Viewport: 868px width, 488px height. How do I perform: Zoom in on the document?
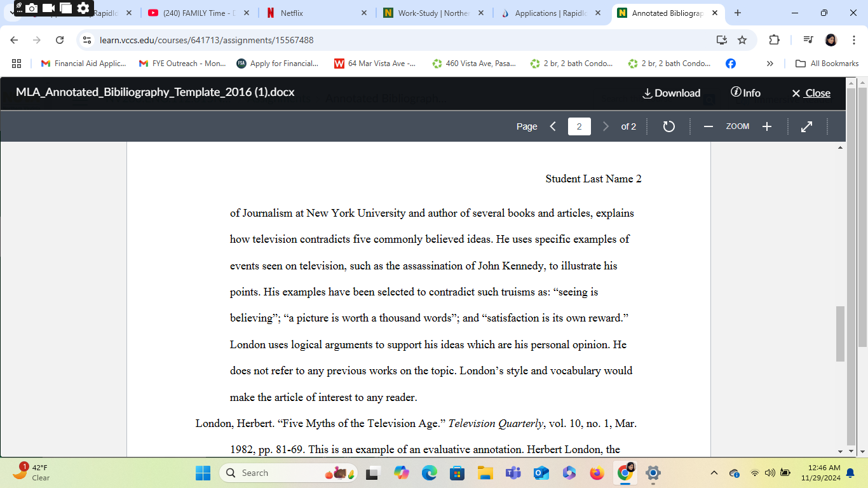tap(767, 126)
